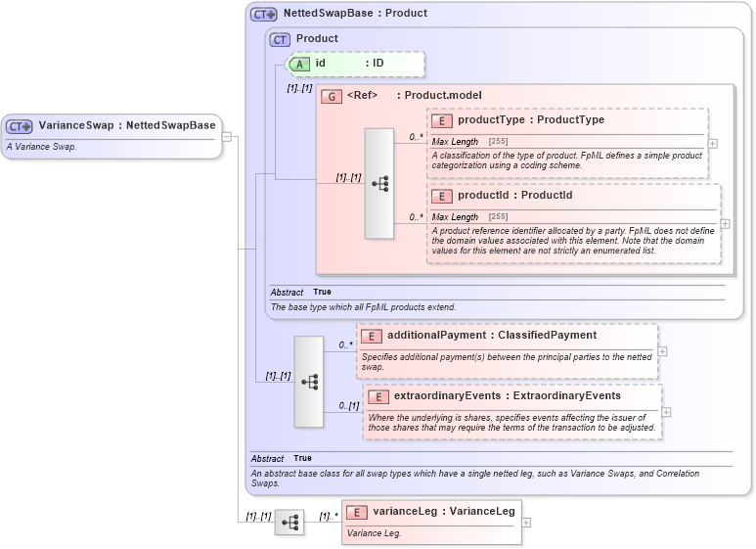This screenshot has height=549, width=756.
Task: Click the '[1]..*' cardinality before varianceLeg
Action: (329, 517)
